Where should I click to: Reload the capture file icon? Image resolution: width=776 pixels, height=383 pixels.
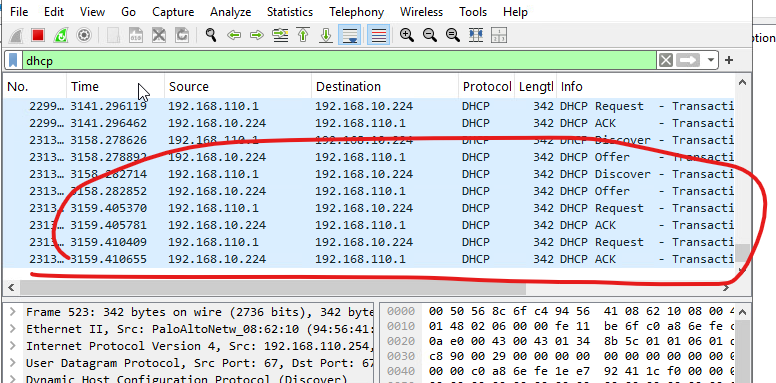[182, 35]
